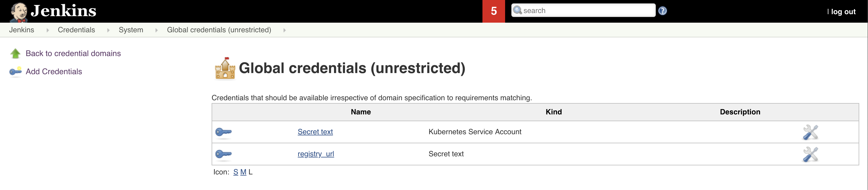Open the registry_url credential link
This screenshot has height=190, width=868.
click(316, 154)
